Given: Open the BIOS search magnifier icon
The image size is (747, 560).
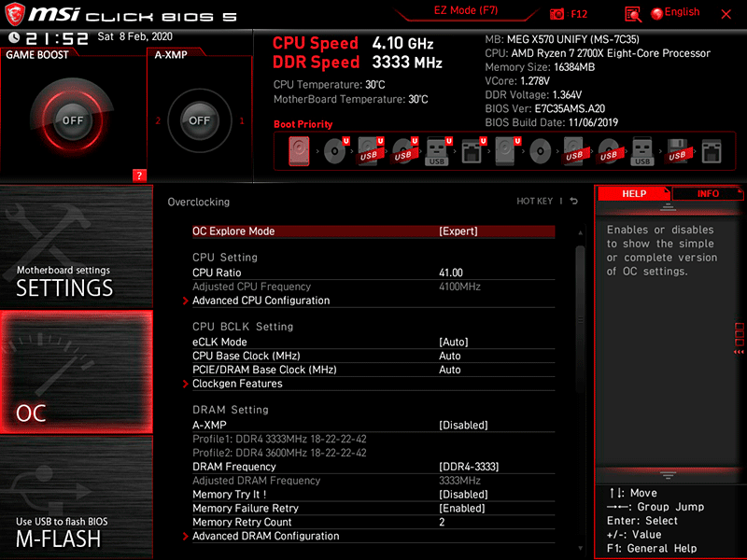Looking at the screenshot, I should pyautogui.click(x=633, y=14).
